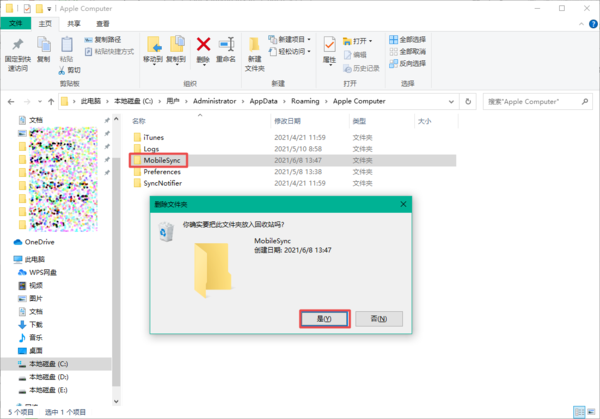Click AppData in the address path

coord(263,101)
